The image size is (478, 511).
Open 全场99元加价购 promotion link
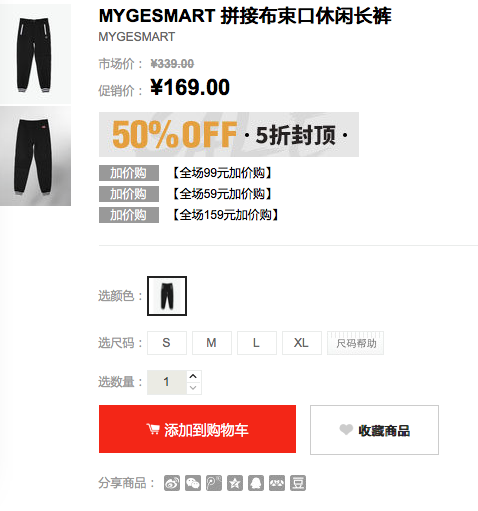click(x=222, y=173)
